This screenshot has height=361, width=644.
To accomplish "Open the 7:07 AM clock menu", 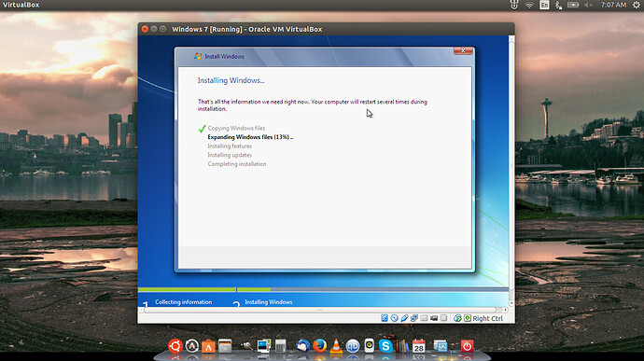I will coord(613,5).
